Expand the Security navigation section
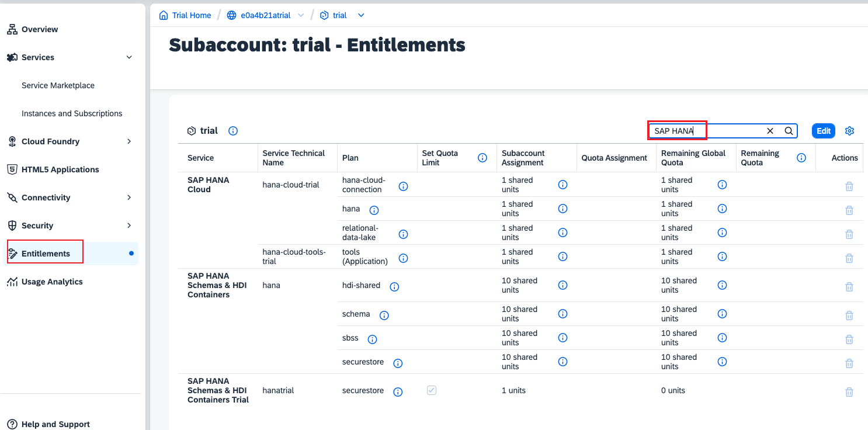The image size is (868, 430). pos(129,226)
